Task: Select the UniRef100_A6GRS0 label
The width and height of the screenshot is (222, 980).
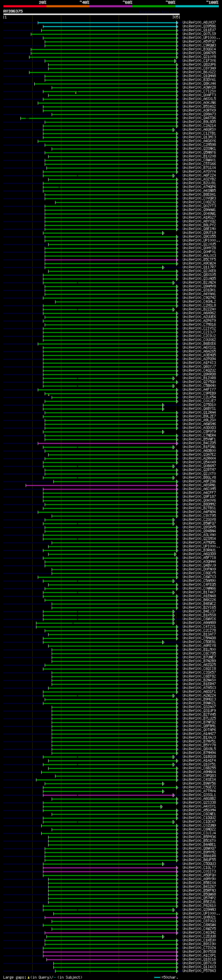Action: point(199,130)
